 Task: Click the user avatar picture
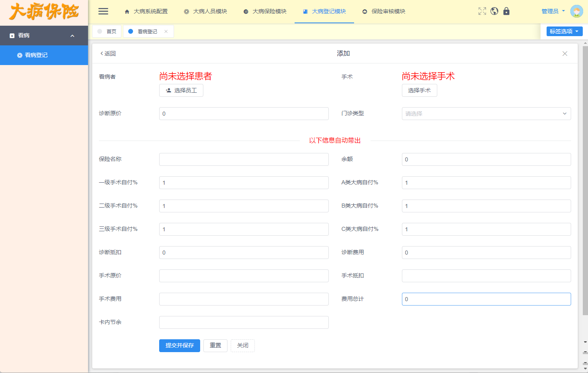[577, 11]
